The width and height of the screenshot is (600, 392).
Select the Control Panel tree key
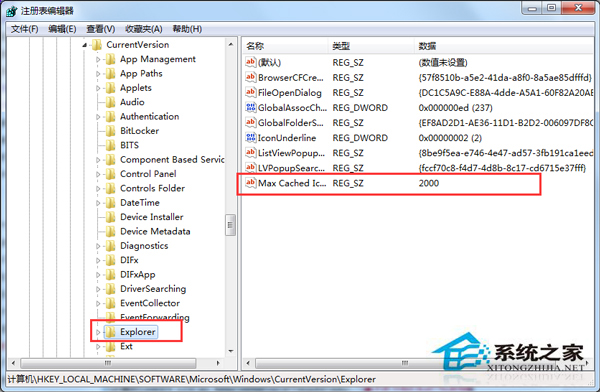148,174
